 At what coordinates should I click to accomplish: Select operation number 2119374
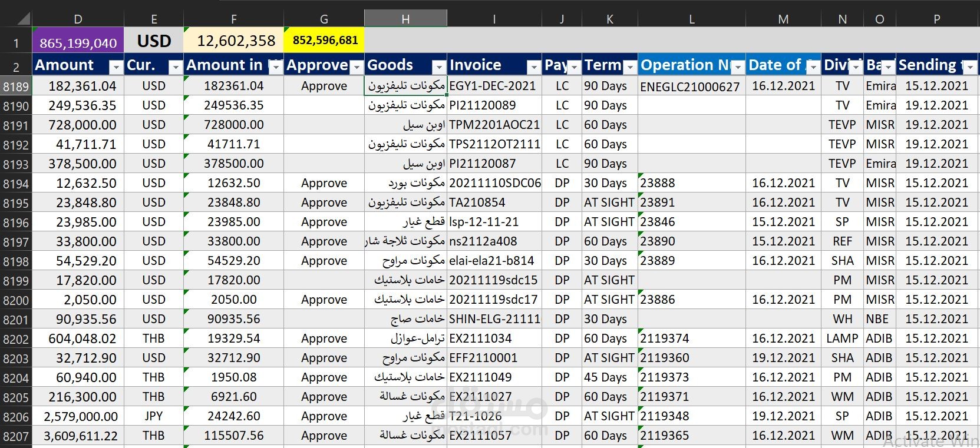tap(691, 339)
